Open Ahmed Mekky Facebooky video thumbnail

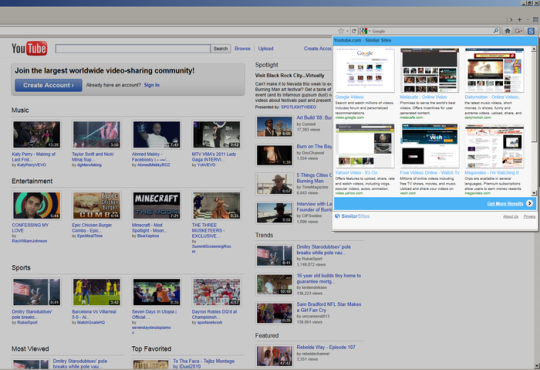tap(156, 134)
